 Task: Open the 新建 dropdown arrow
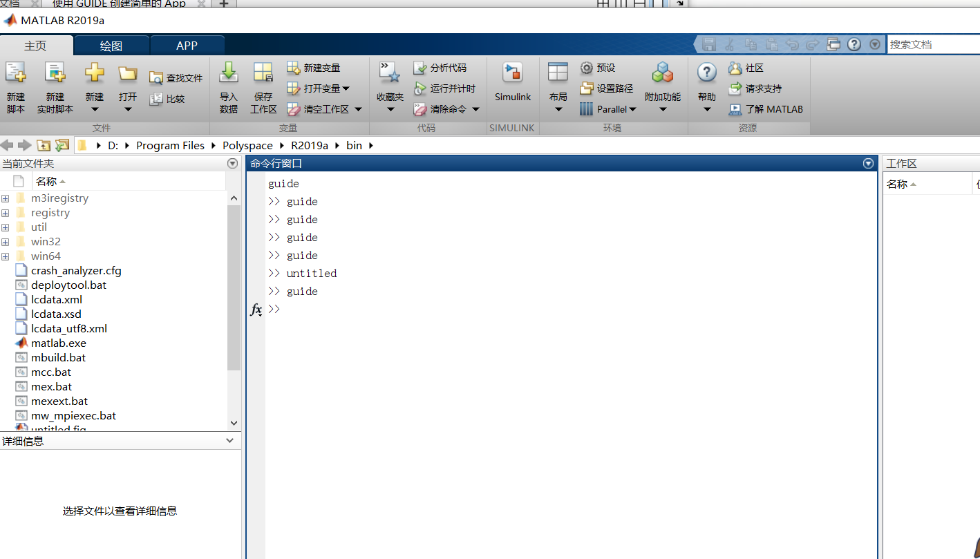pyautogui.click(x=95, y=109)
